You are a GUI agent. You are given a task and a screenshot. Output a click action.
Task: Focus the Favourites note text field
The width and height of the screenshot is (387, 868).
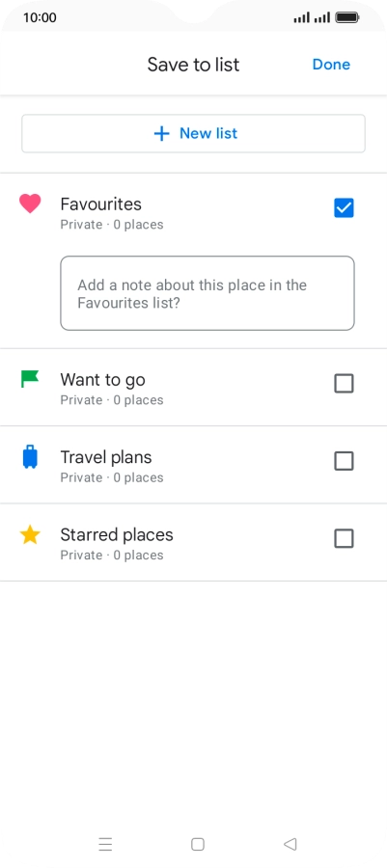pyautogui.click(x=207, y=293)
